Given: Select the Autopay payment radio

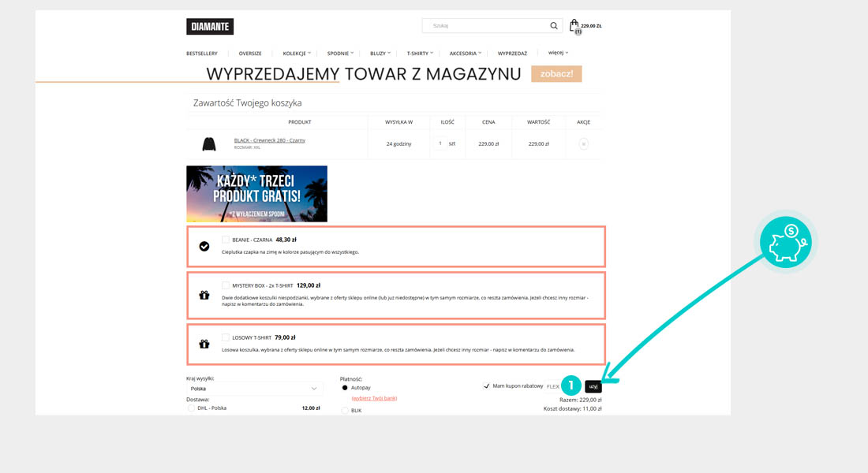Looking at the screenshot, I should coord(345,388).
